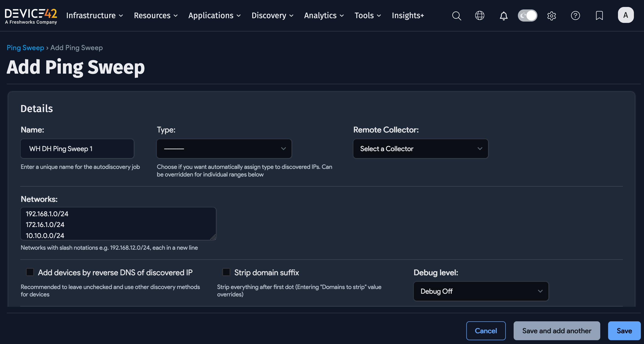Screen dimensions: 644x344
Task: Open the search magnifier icon
Action: (456, 15)
